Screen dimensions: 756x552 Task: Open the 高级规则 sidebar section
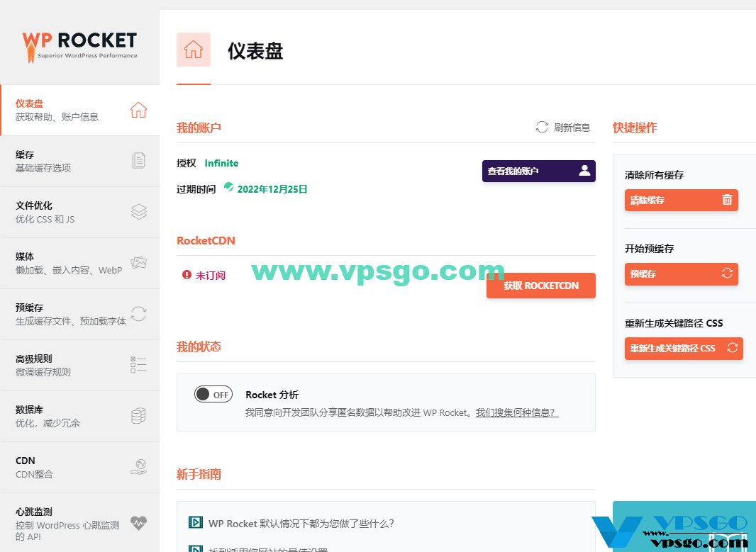[80, 366]
